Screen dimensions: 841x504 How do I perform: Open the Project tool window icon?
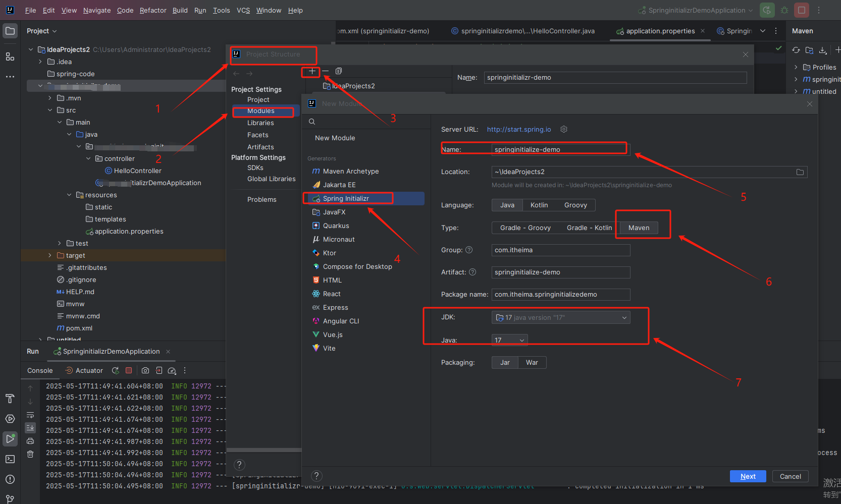tap(10, 31)
